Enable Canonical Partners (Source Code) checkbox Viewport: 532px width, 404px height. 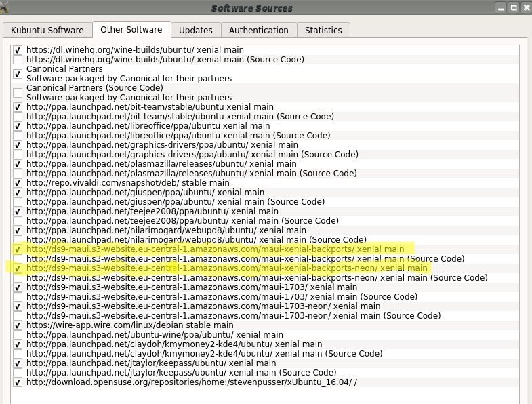[18, 93]
